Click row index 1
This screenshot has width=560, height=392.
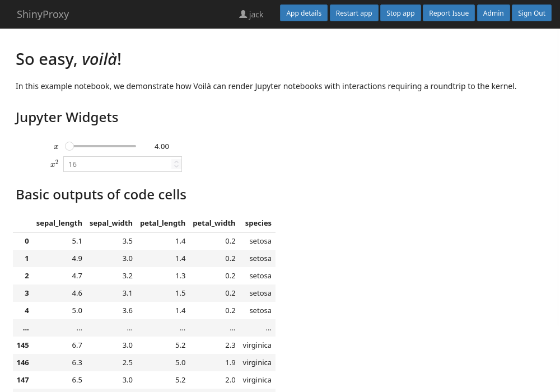point(27,259)
